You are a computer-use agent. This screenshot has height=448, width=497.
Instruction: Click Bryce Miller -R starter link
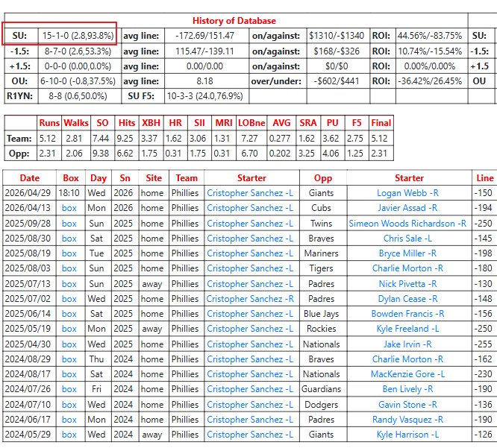407,253
